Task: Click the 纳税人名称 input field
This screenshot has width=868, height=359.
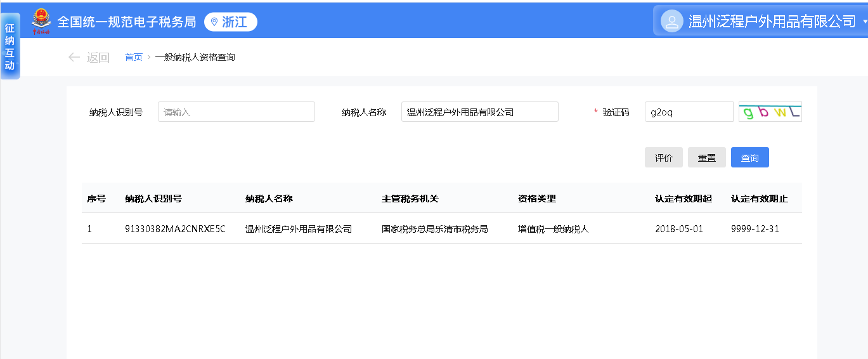Action: coord(479,112)
